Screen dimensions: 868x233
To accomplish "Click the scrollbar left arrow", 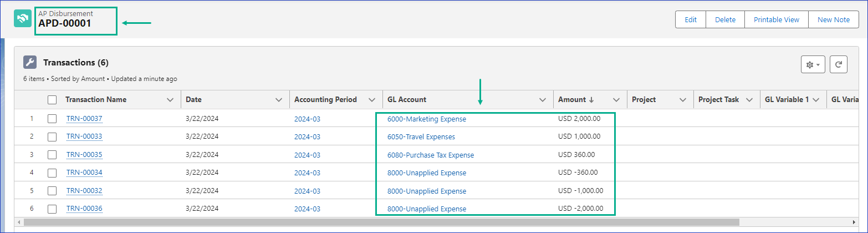I will coord(18,222).
